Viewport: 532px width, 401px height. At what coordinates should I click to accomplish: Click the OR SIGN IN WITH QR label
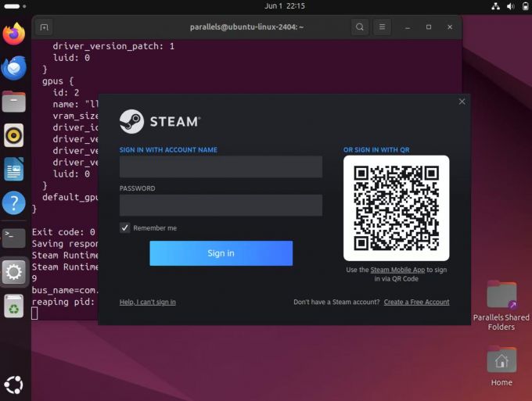[x=376, y=150]
